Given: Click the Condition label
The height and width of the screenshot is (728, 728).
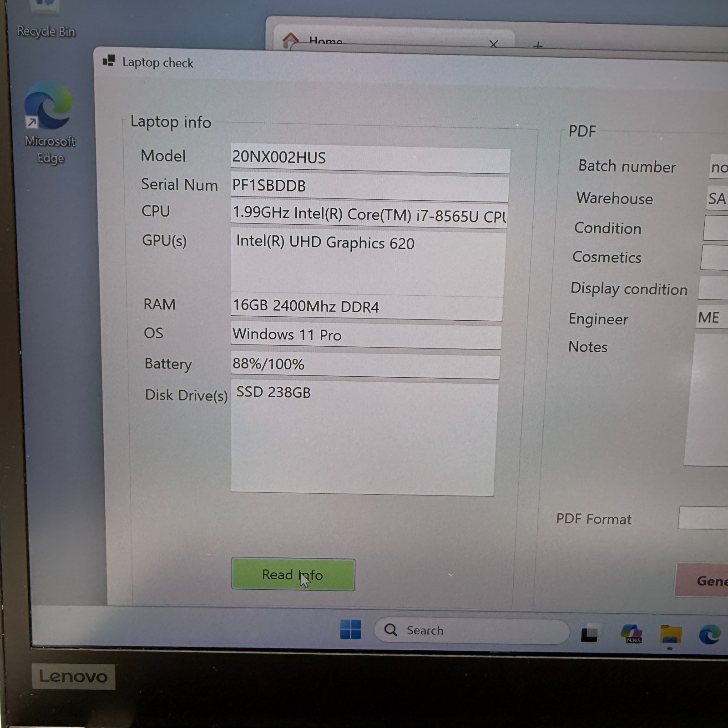Looking at the screenshot, I should click(607, 228).
